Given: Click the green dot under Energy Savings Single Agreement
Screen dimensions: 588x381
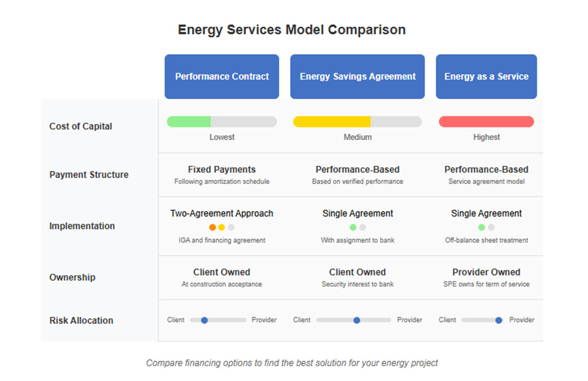Looking at the screenshot, I should tap(353, 227).
